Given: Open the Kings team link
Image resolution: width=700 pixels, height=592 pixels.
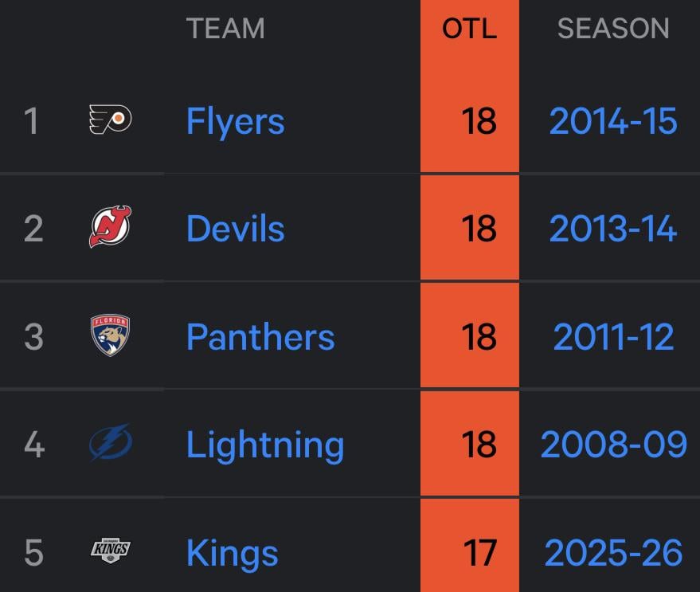Looking at the screenshot, I should [232, 552].
